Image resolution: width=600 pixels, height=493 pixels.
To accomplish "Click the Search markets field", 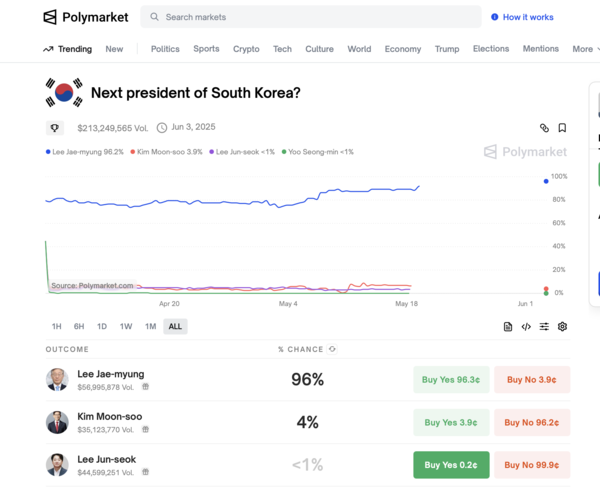I will point(310,17).
